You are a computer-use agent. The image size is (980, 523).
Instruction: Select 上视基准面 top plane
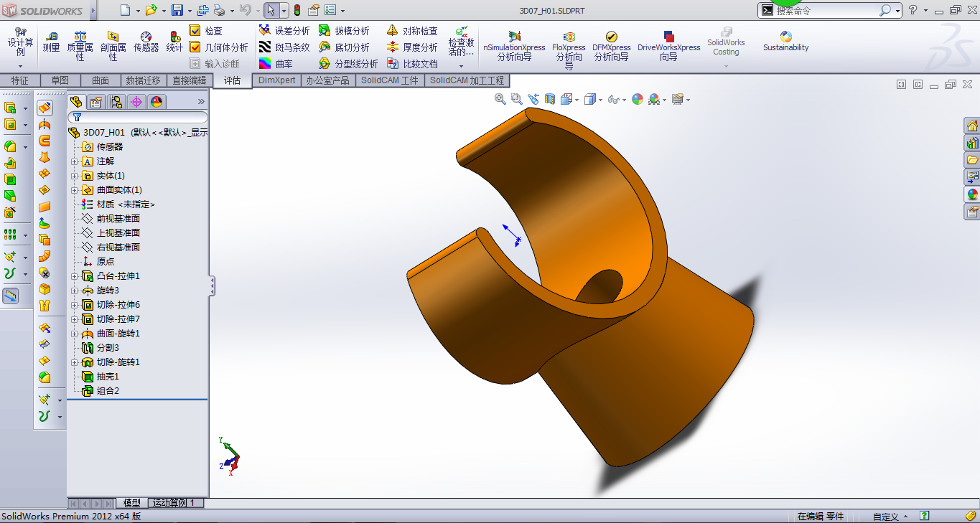111,233
